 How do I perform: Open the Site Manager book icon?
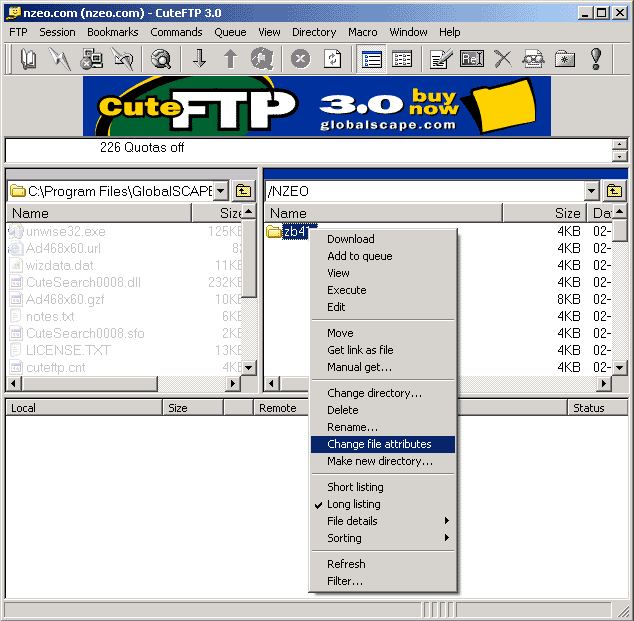point(28,59)
